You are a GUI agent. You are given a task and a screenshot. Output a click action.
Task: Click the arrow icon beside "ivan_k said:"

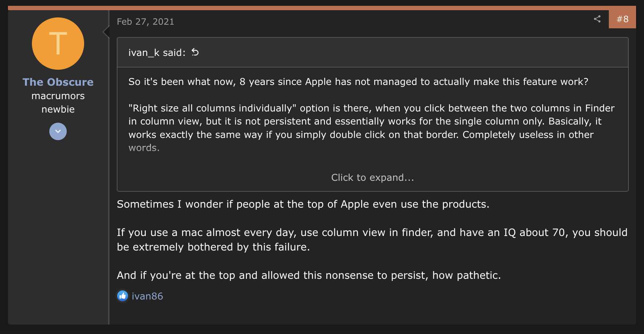coord(195,52)
